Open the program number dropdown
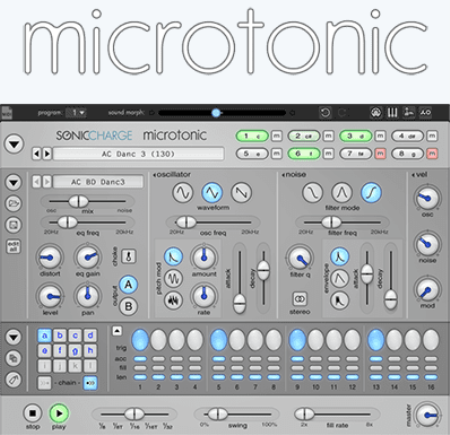 tap(76, 113)
